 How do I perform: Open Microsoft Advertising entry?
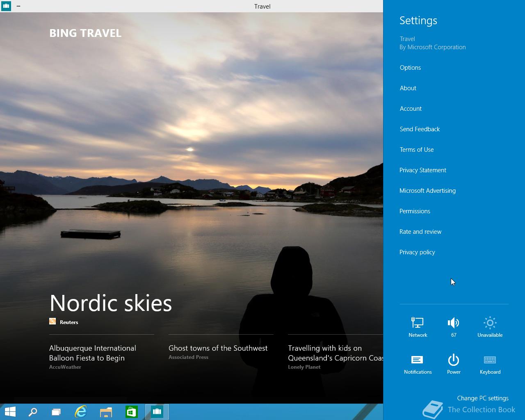coord(427,191)
